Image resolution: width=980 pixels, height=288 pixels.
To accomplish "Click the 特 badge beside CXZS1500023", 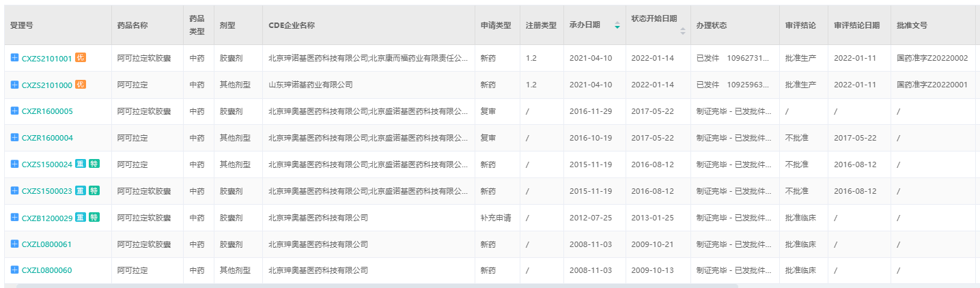I will coord(94,191).
